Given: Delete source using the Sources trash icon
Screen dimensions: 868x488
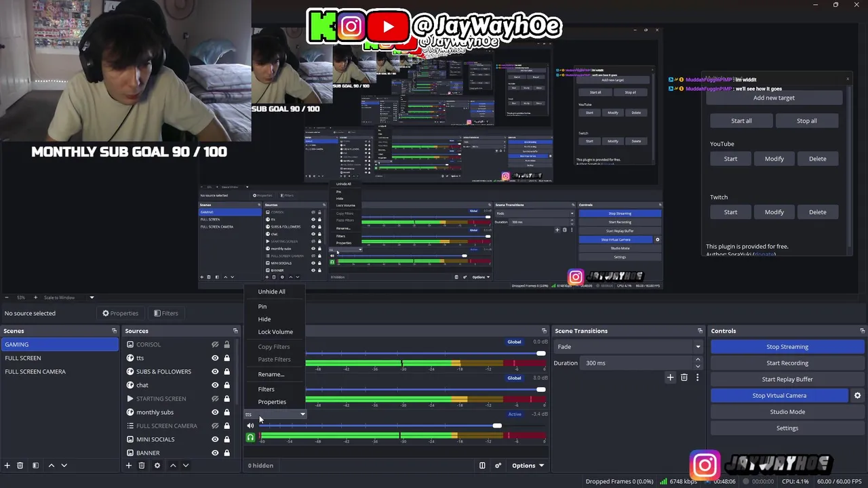Looking at the screenshot, I should (142, 466).
